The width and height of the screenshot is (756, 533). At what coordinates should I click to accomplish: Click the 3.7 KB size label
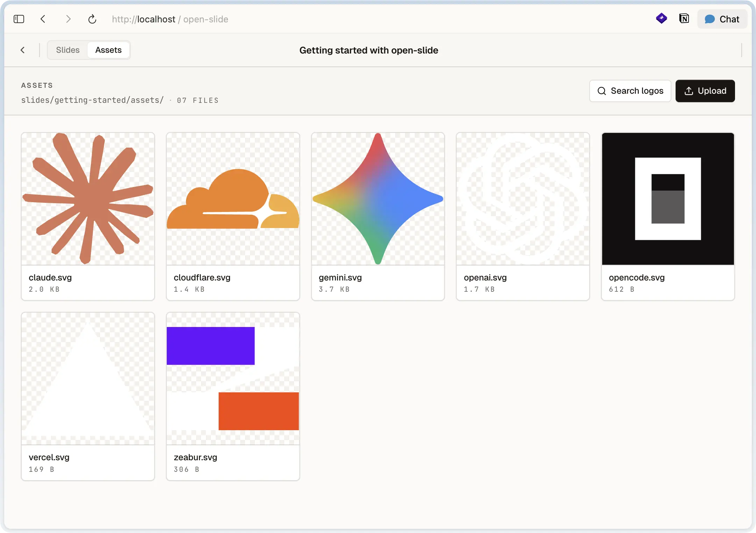[334, 289]
